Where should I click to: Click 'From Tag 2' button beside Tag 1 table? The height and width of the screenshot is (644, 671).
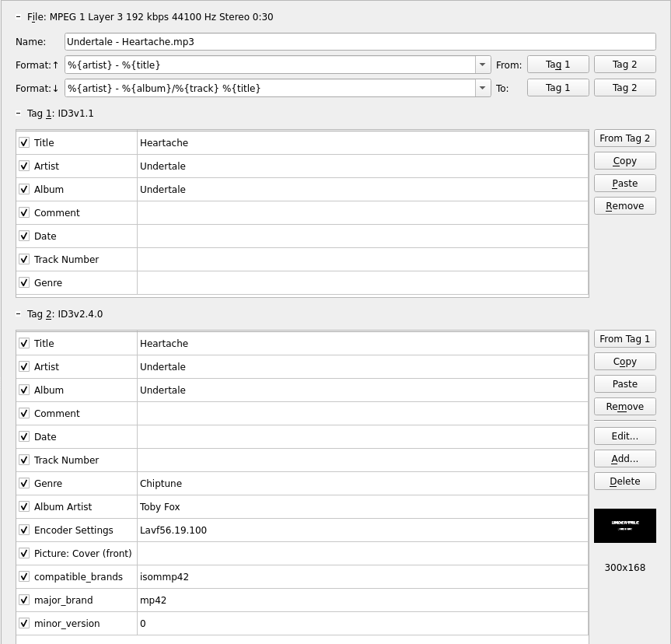(625, 138)
